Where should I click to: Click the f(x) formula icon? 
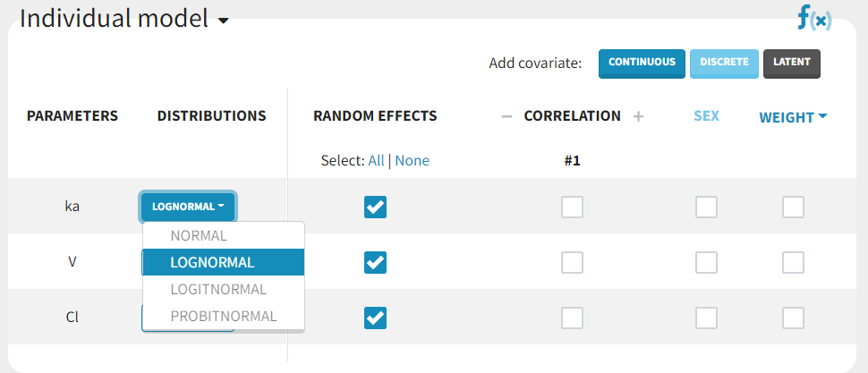click(x=814, y=18)
